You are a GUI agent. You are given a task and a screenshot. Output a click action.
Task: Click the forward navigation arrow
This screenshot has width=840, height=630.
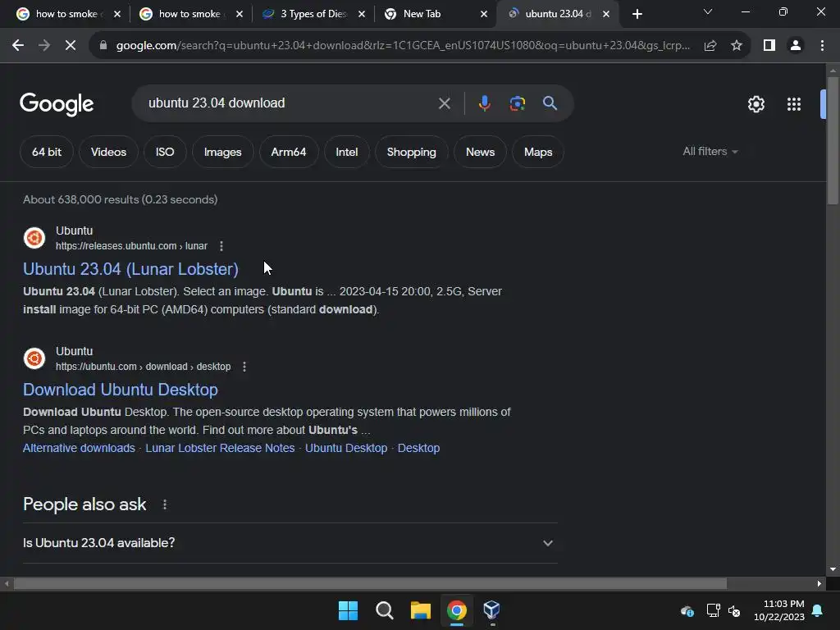point(44,46)
